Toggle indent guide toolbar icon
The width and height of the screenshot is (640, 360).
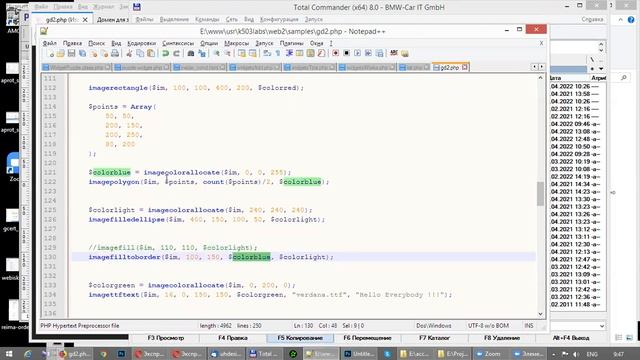[x=289, y=53]
